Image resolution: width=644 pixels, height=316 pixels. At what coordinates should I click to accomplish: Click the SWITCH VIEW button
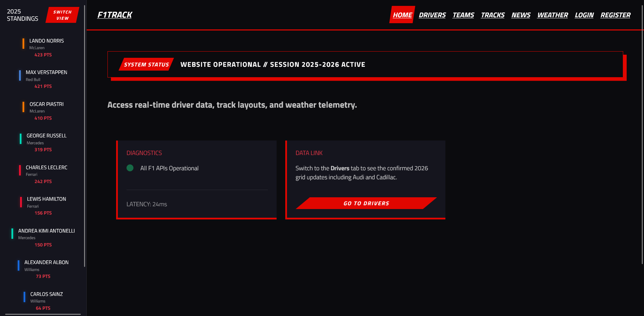point(62,15)
